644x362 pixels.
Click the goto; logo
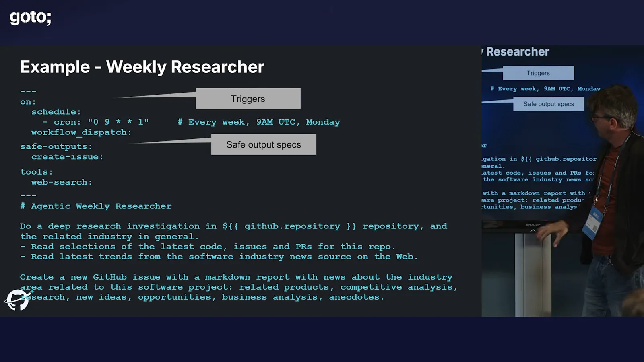[x=30, y=17]
